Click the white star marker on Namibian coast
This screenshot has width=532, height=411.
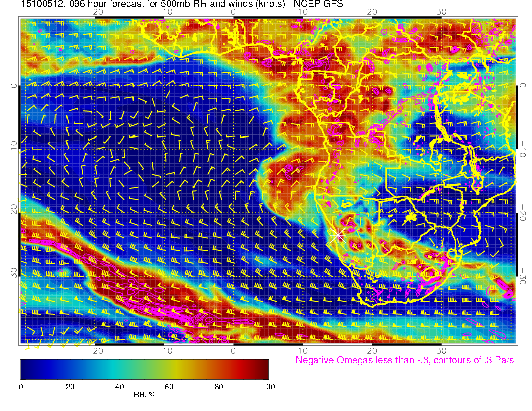338,235
